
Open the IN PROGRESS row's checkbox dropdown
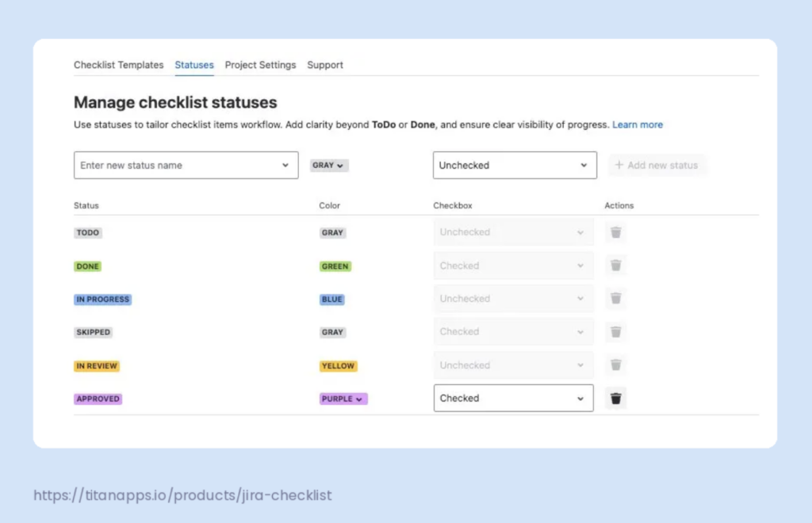point(514,299)
